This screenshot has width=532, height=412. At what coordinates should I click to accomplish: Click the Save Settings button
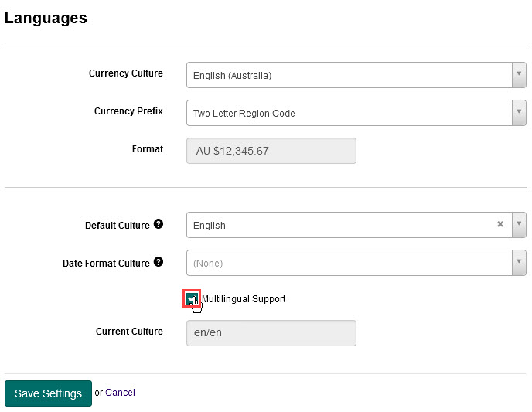coord(48,393)
